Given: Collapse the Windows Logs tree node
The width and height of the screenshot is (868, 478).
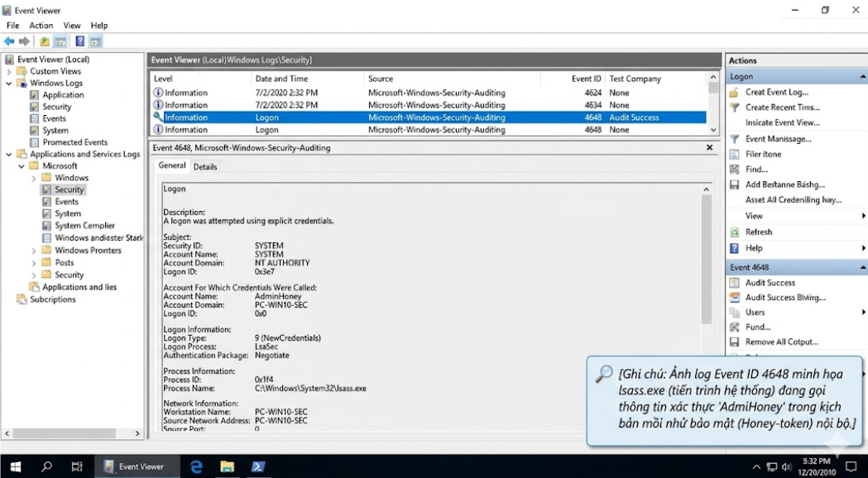Looking at the screenshot, I should (9, 83).
